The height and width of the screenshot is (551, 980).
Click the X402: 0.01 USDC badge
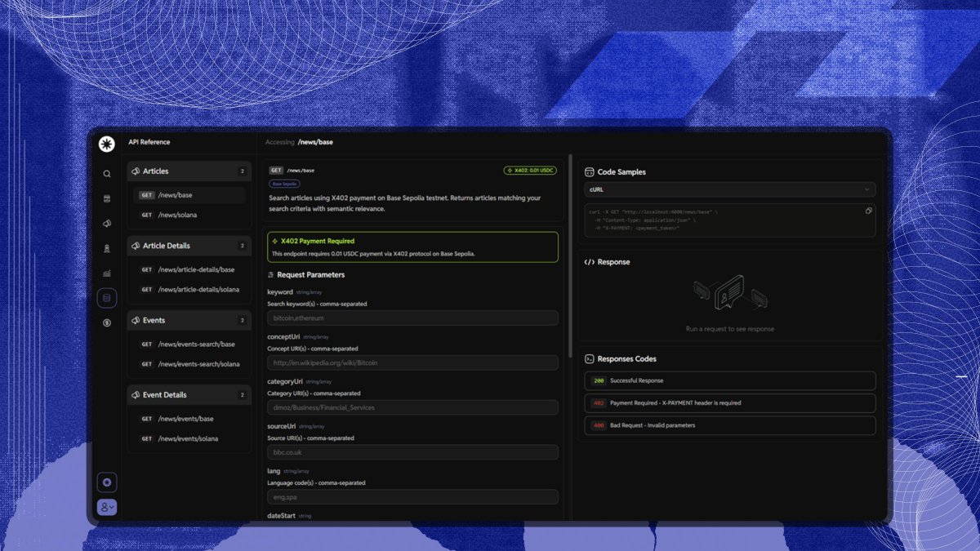pyautogui.click(x=530, y=171)
